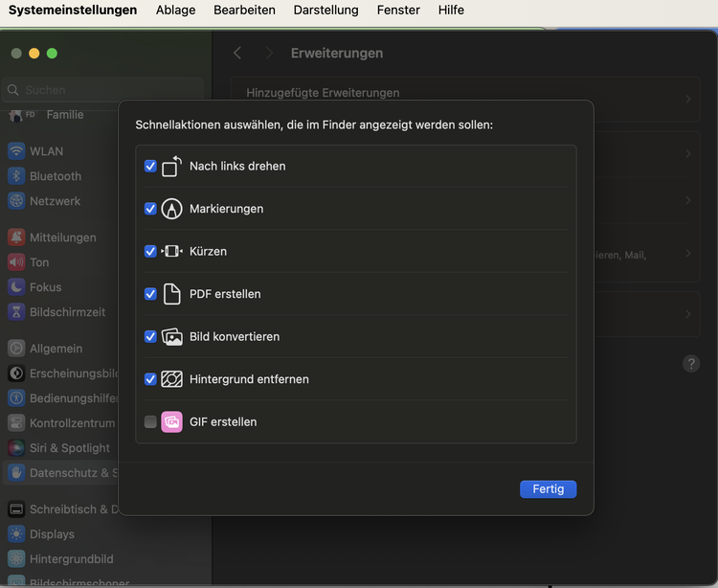
Task: Uncheck the Bild konvertieren checkbox
Action: [x=150, y=336]
